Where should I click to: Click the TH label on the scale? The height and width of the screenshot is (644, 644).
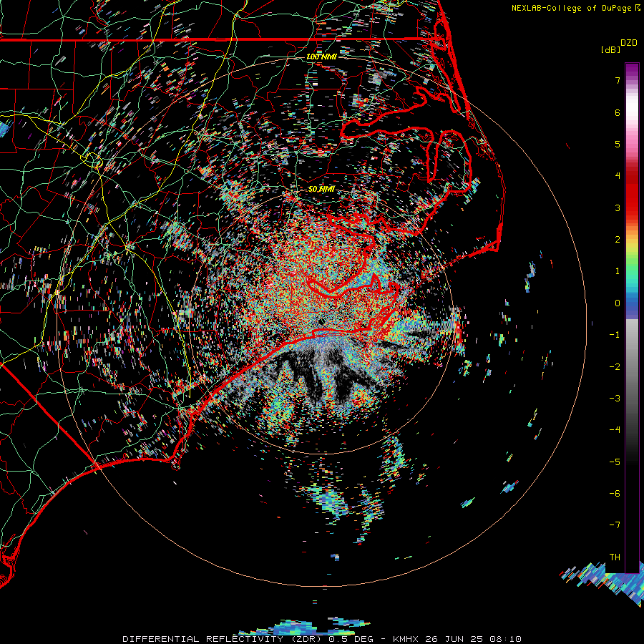pyautogui.click(x=615, y=557)
